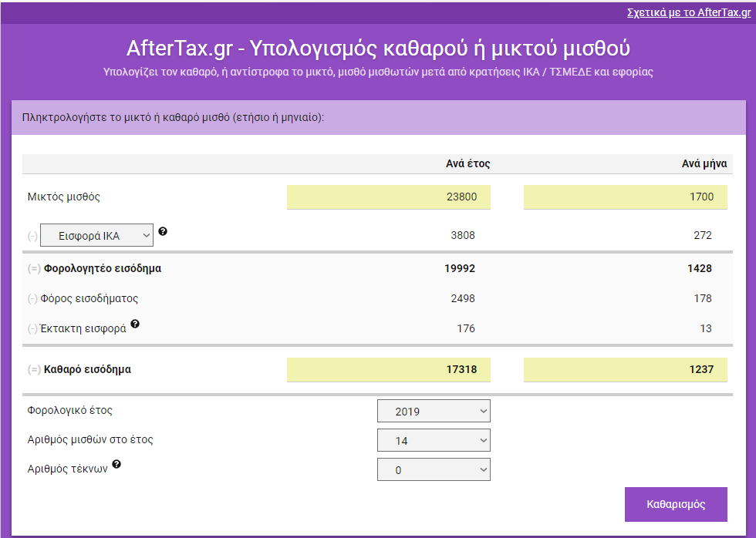The image size is (756, 538).
Task: Open the Σχετικά με το AfterTax.gr link
Action: (689, 12)
